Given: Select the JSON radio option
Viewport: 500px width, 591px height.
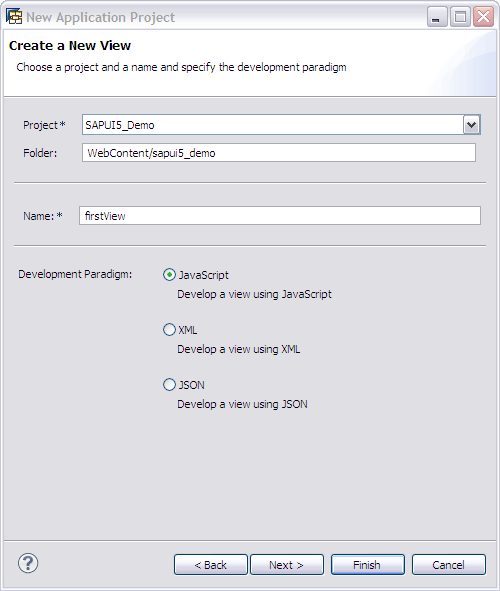Looking at the screenshot, I should click(169, 385).
